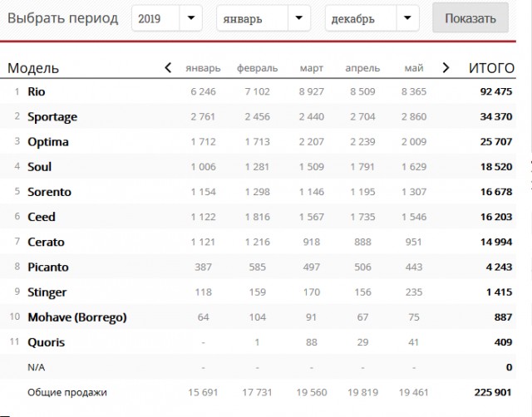Click total sales May value 19 461
The height and width of the screenshot is (417, 532).
click(x=414, y=393)
